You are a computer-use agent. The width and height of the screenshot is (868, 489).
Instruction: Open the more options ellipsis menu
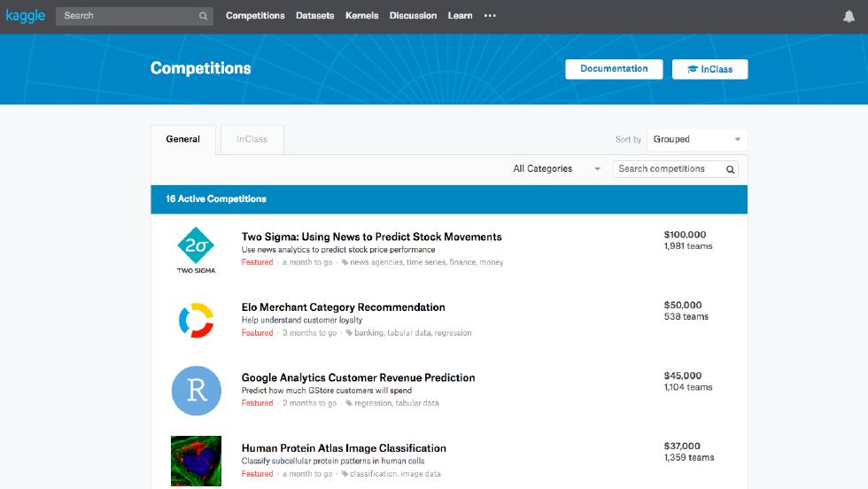490,16
